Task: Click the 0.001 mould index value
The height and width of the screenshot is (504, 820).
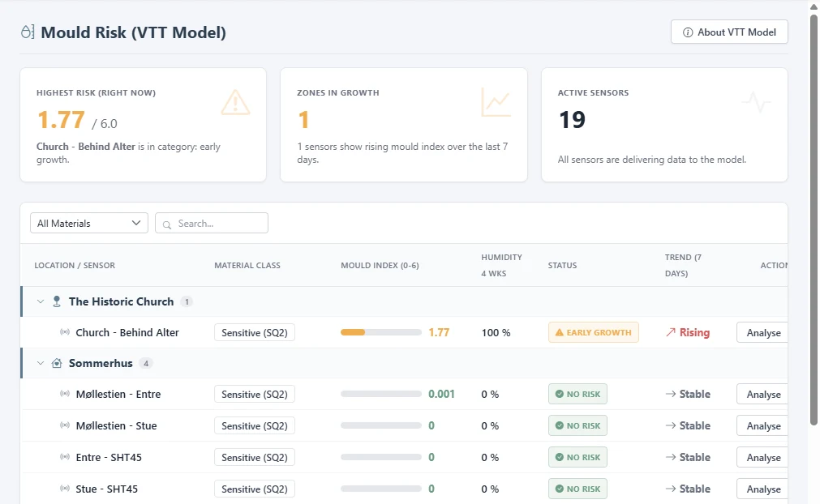Action: point(441,394)
